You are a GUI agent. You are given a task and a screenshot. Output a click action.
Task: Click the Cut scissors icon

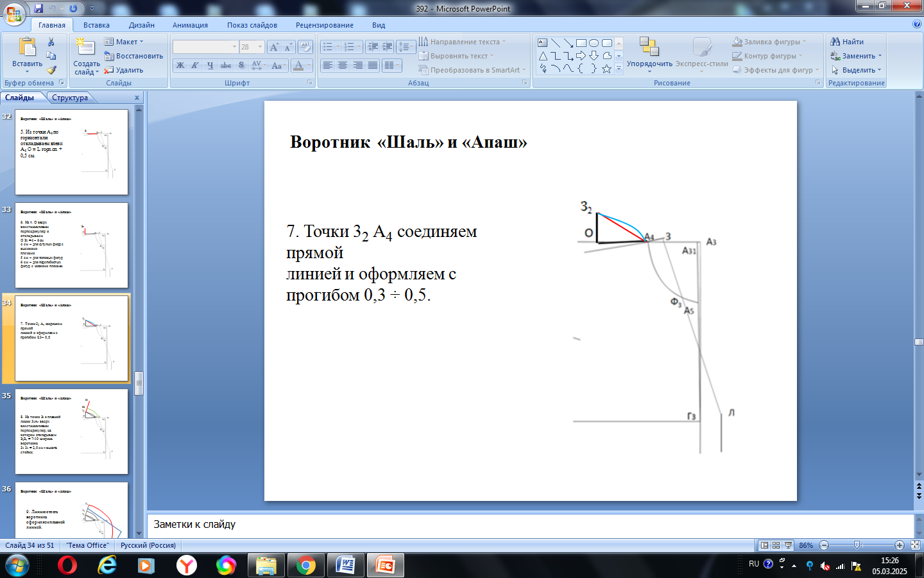point(51,42)
